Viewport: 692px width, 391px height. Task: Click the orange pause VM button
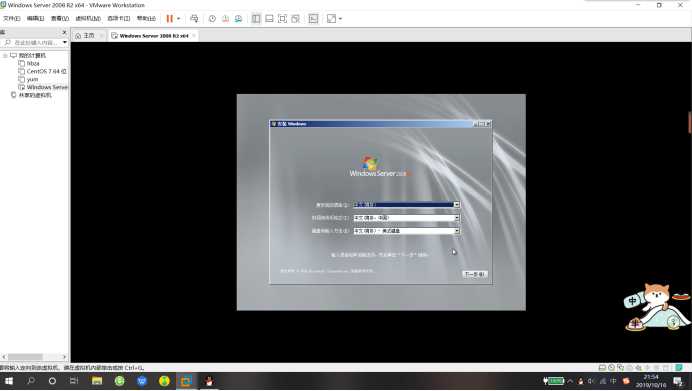169,19
